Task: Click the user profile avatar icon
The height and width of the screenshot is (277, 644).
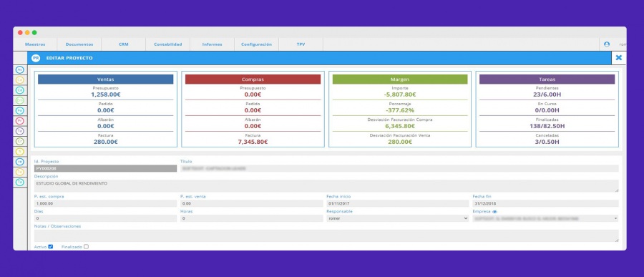Action: click(x=607, y=44)
